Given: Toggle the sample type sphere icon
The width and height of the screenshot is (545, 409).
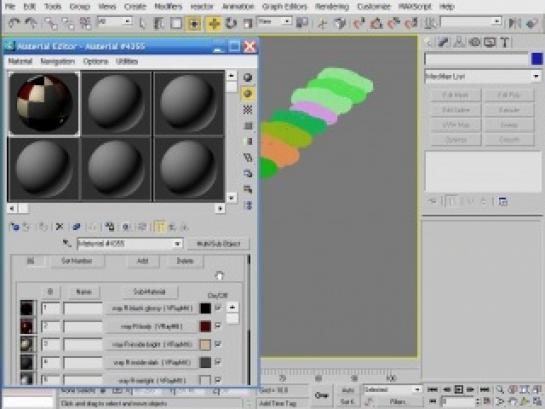Looking at the screenshot, I should [247, 77].
